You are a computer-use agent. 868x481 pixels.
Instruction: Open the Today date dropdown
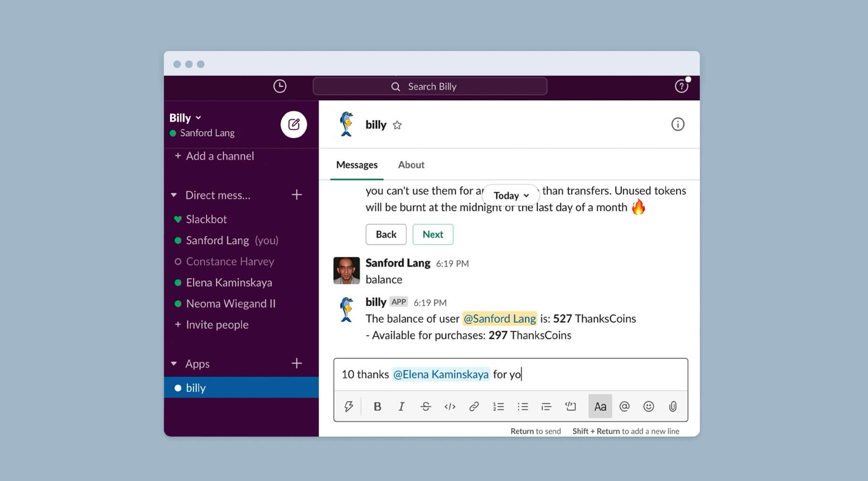coord(511,196)
